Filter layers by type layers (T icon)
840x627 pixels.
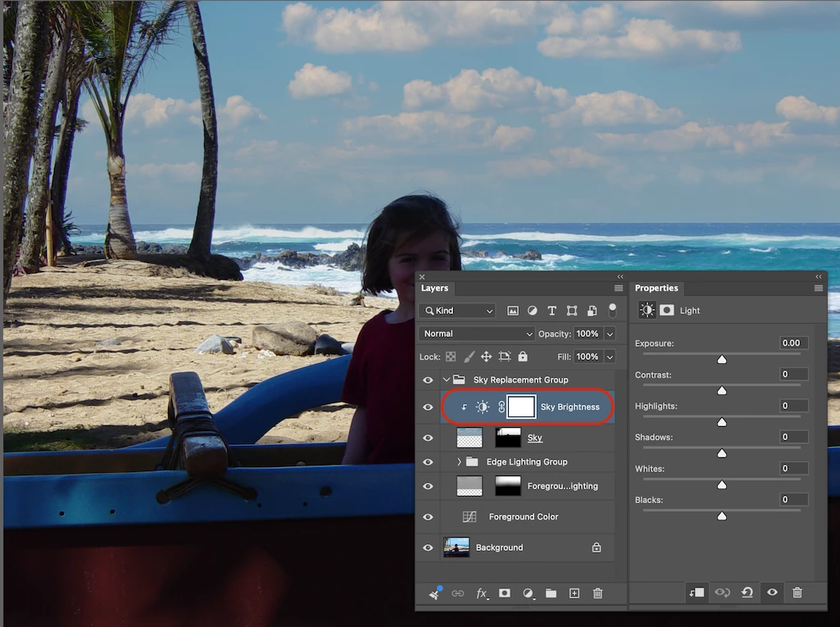coord(552,311)
